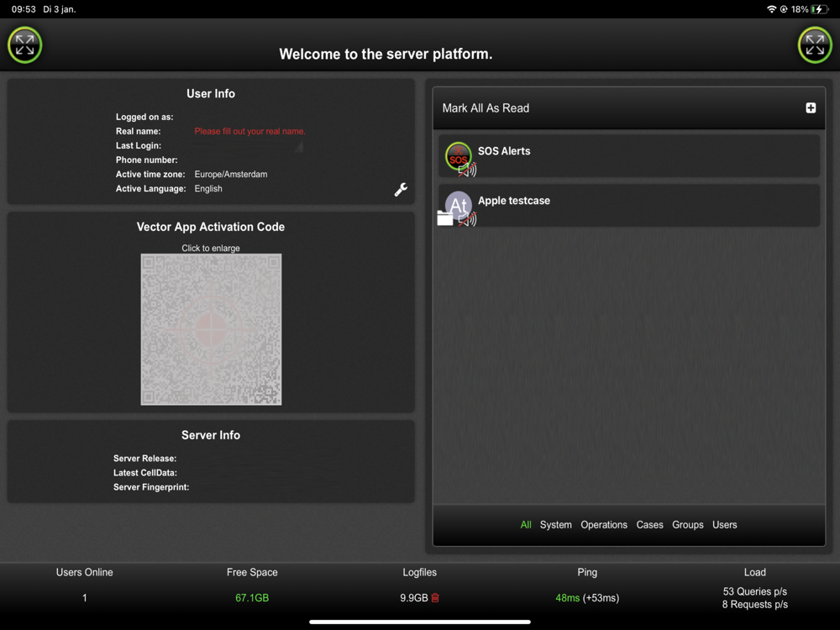Switch to the Groups filter tab
Image resolution: width=840 pixels, height=630 pixels.
coord(687,525)
